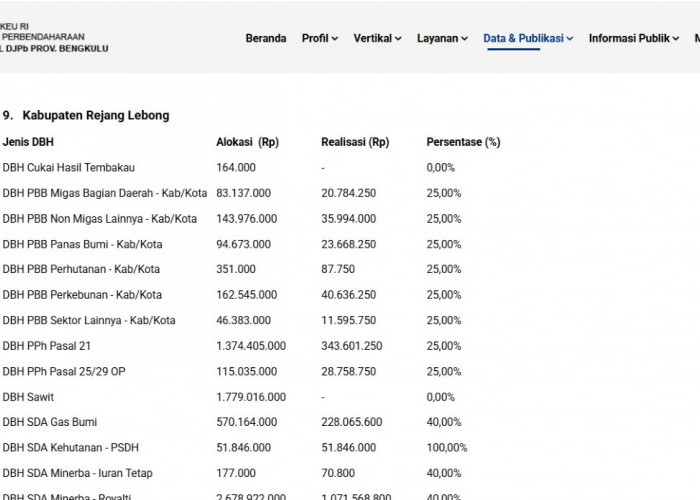This screenshot has height=500, width=700.
Task: Click the DBH SDA Minerba - Iuran Tetap label
Action: coord(77,473)
